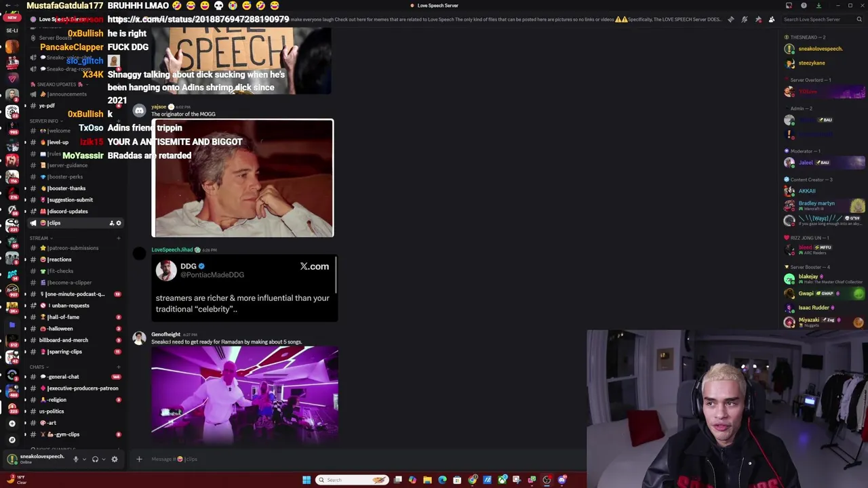Select the sparring-clips channel
This screenshot has width=868, height=488.
click(x=75, y=352)
